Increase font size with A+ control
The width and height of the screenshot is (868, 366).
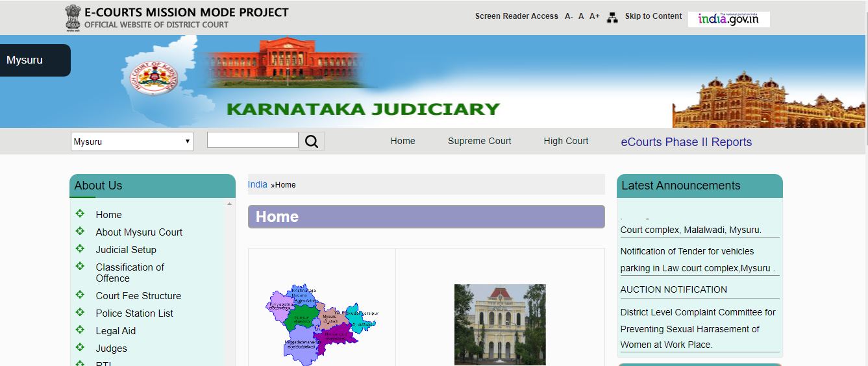(x=595, y=16)
